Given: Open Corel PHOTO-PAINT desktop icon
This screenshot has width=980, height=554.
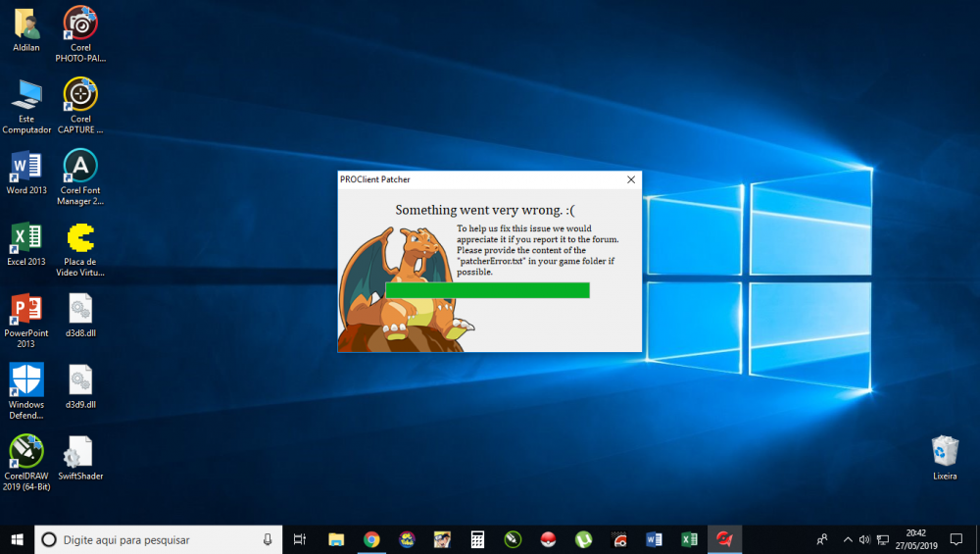Looking at the screenshot, I should [80, 24].
